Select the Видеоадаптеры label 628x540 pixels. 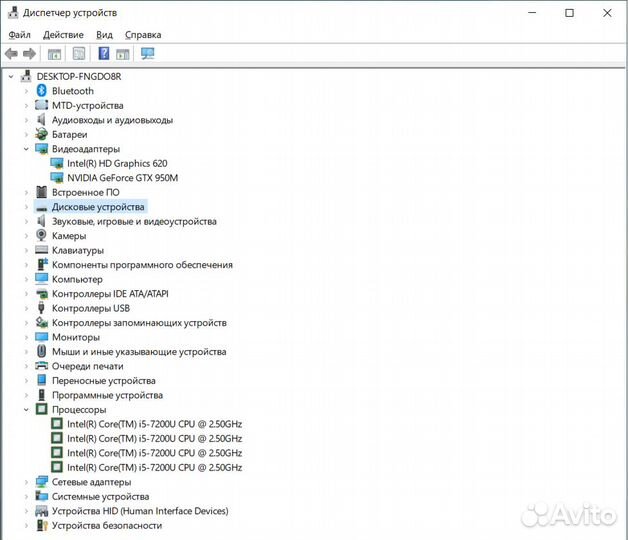(86, 149)
